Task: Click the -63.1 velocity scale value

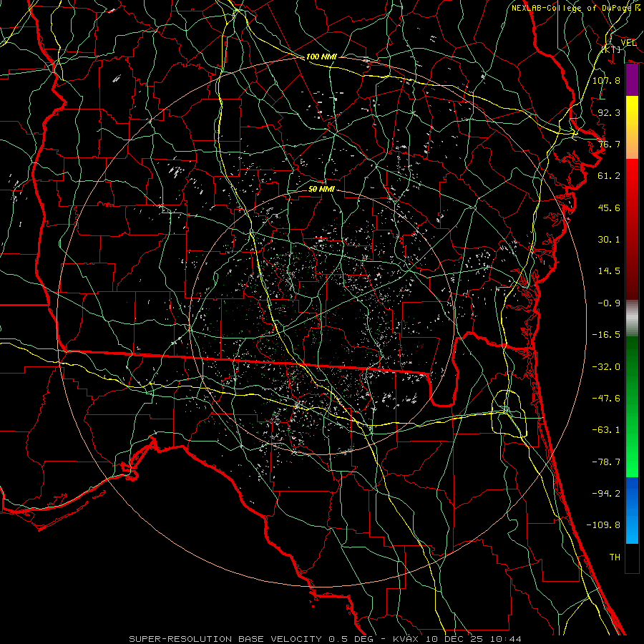Action: coord(606,430)
